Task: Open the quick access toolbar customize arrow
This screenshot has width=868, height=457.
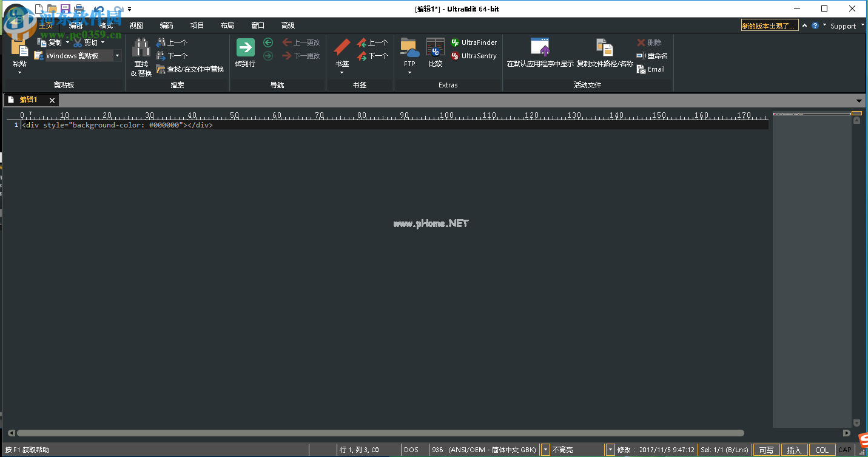Action: pos(129,9)
